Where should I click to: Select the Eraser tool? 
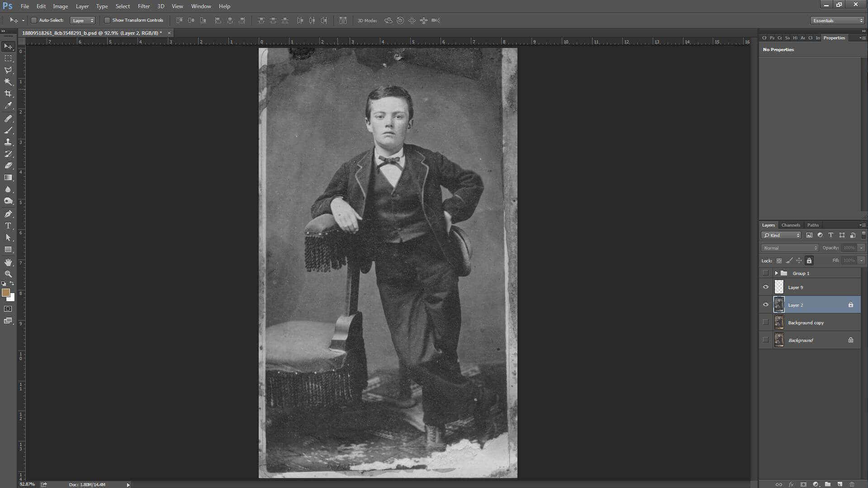[8, 166]
